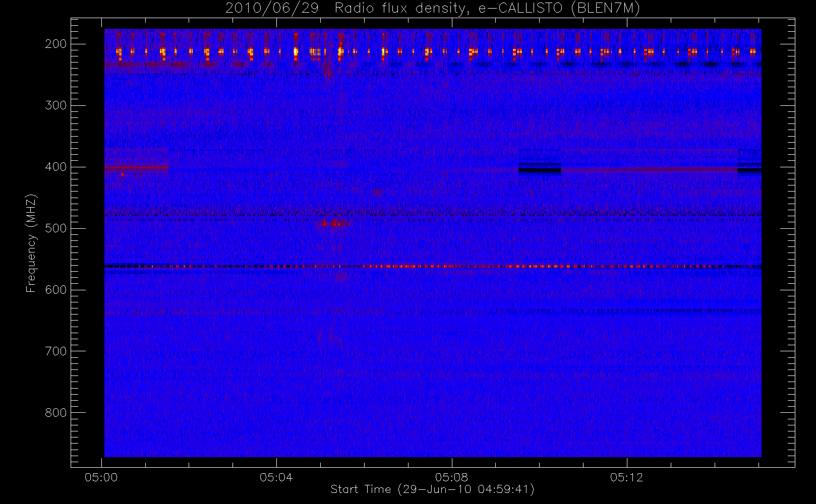Select the 200 frequency tick label
This screenshot has height=504, width=816.
point(56,44)
